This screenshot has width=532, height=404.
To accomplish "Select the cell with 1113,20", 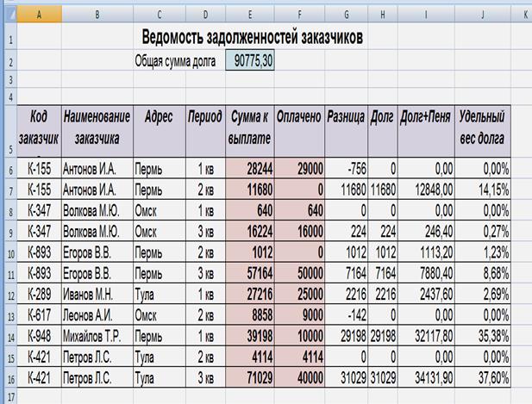I will point(426,252).
